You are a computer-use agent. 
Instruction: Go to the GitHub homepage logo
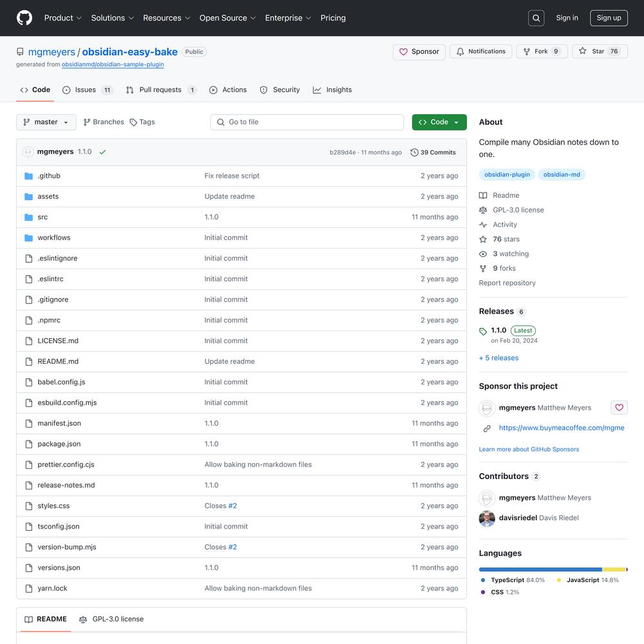click(24, 18)
